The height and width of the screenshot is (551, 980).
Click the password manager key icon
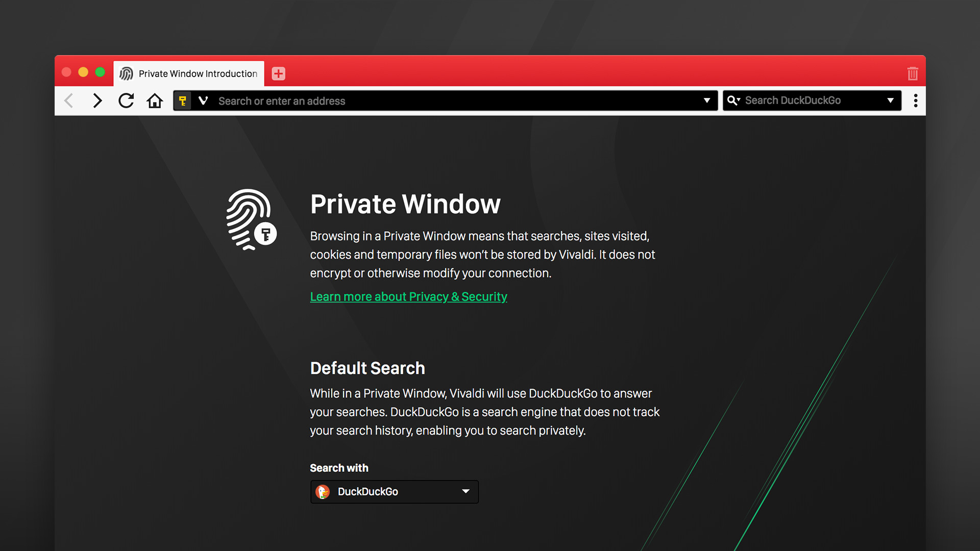pyautogui.click(x=183, y=101)
